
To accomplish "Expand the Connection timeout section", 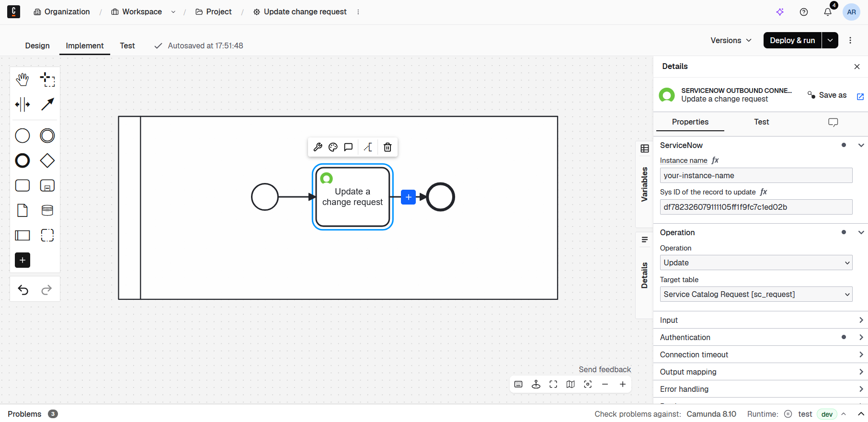I will point(761,354).
